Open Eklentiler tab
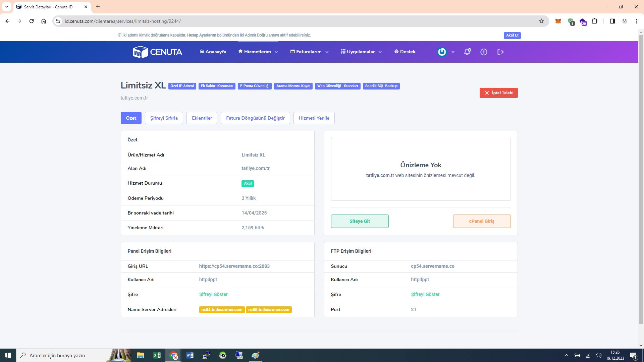The height and width of the screenshot is (362, 644). [x=202, y=118]
